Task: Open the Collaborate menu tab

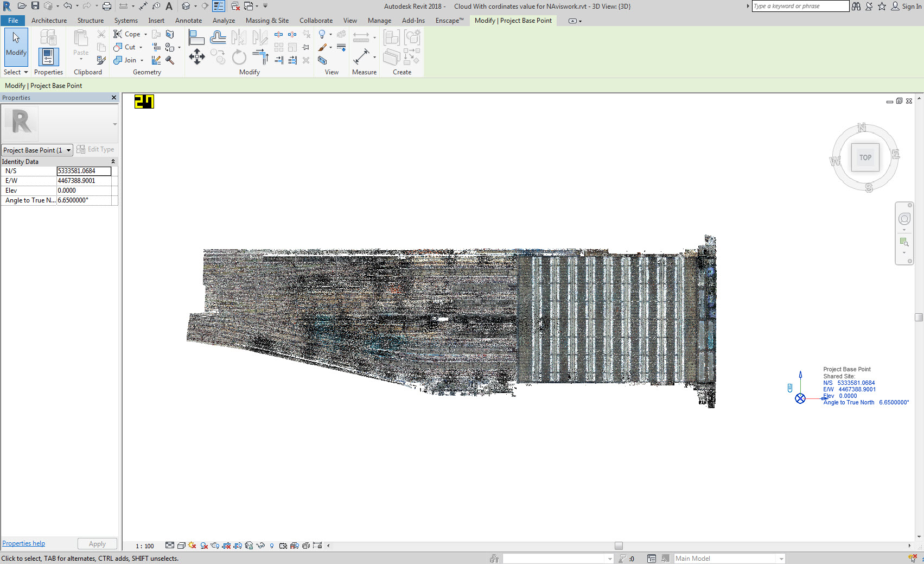Action: (316, 20)
